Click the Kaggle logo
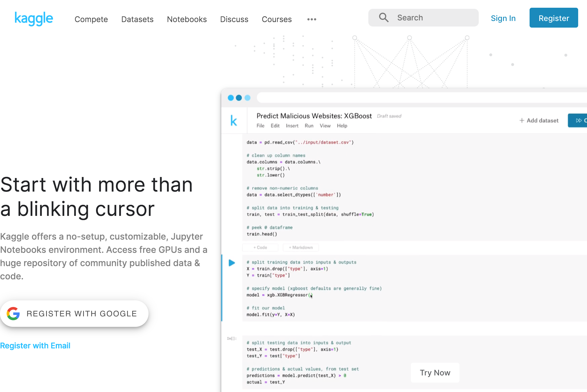 [x=34, y=18]
